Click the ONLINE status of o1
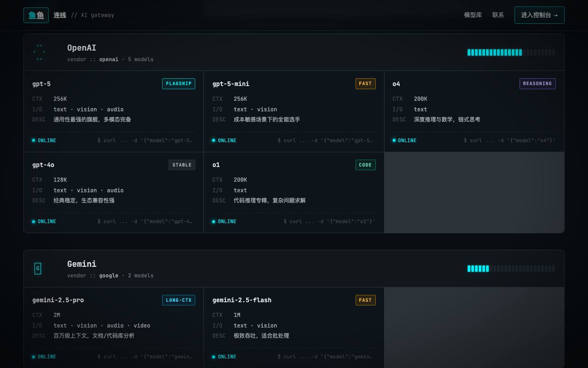 (x=224, y=221)
